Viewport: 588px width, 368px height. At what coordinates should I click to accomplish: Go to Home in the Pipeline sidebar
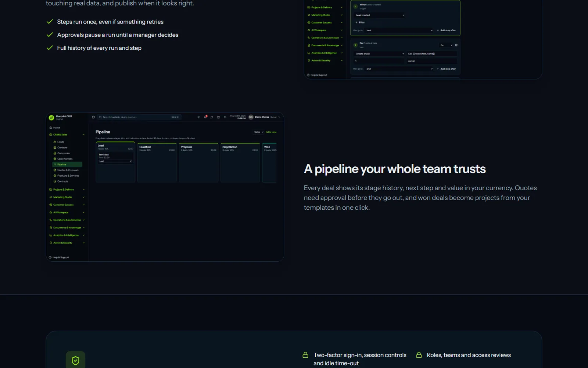(x=55, y=128)
